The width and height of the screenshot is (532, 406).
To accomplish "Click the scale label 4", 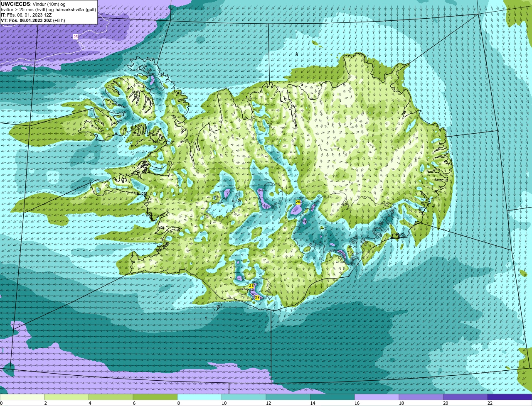I will (90, 403).
